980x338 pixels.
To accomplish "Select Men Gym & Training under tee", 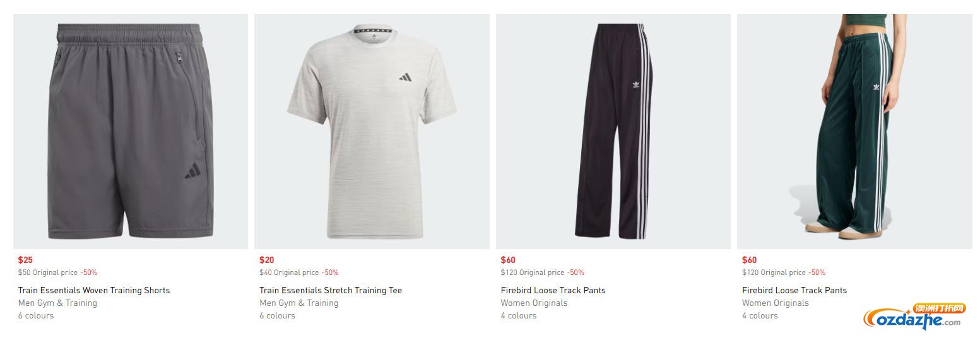I will pyautogui.click(x=299, y=303).
